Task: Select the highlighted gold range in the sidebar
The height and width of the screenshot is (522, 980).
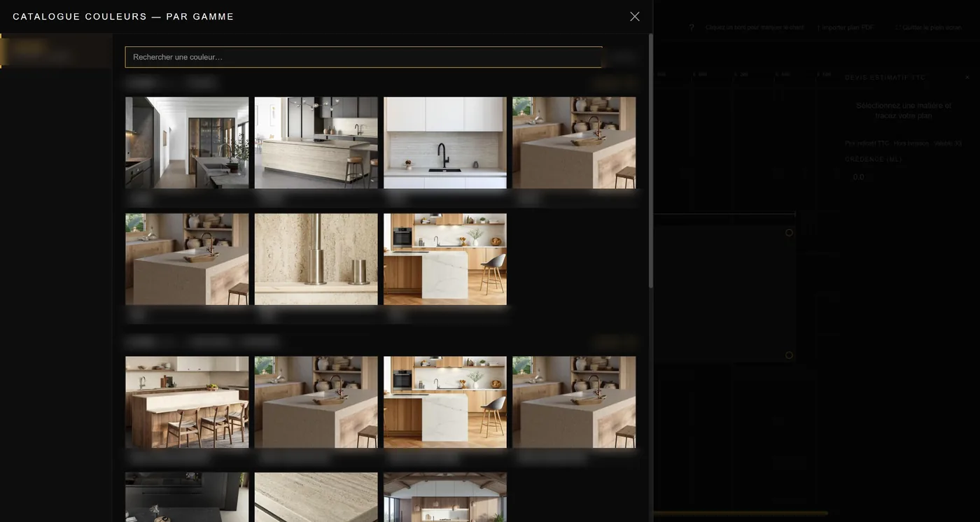Action: click(x=57, y=51)
